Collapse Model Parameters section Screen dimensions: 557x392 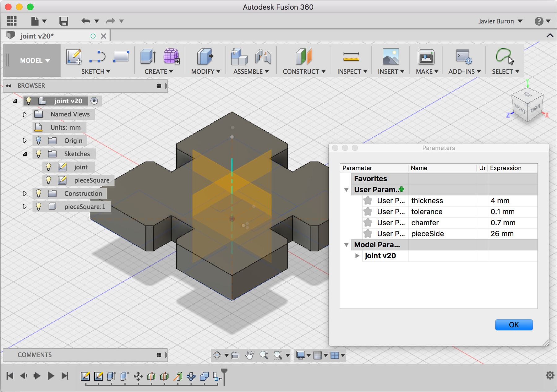click(346, 245)
